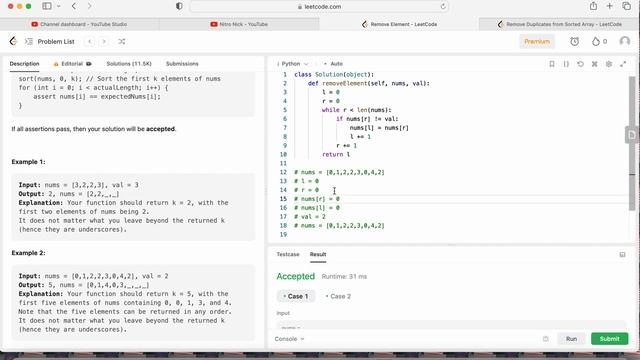Pick a random problem shuffle icon
This screenshot has height=360, width=640.
122,42
